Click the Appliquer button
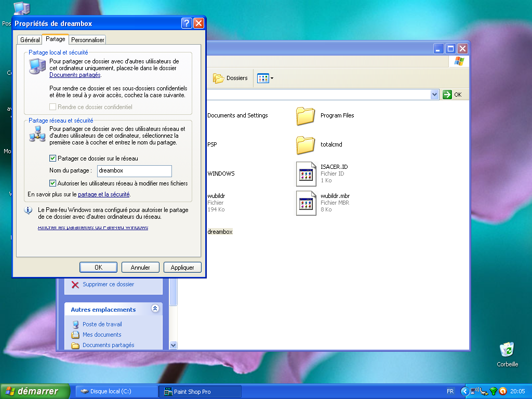This screenshot has width=532, height=399. [182, 268]
